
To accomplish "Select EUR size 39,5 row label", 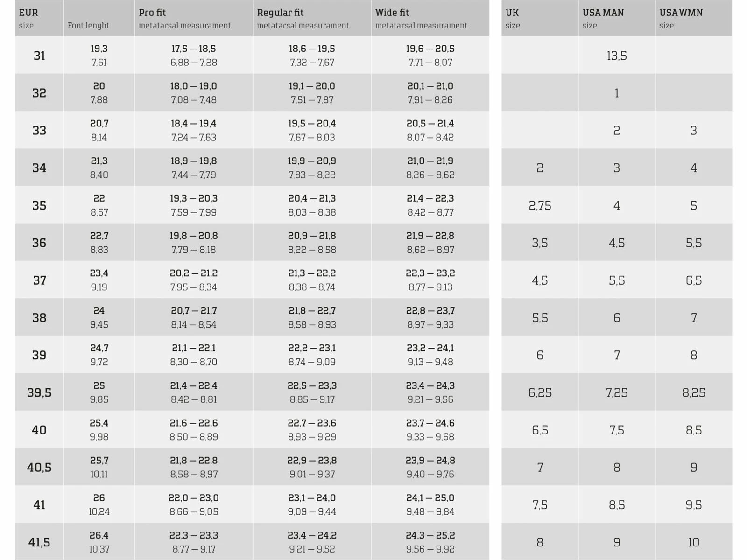I will (39, 392).
